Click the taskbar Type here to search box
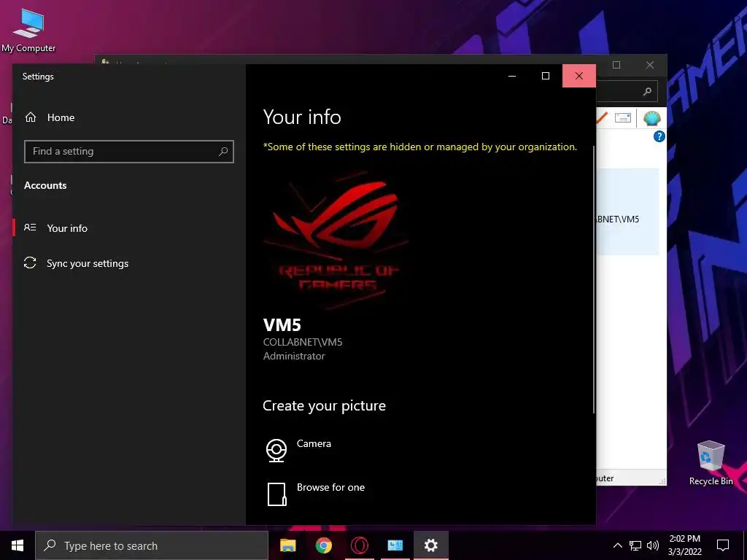 (152, 545)
